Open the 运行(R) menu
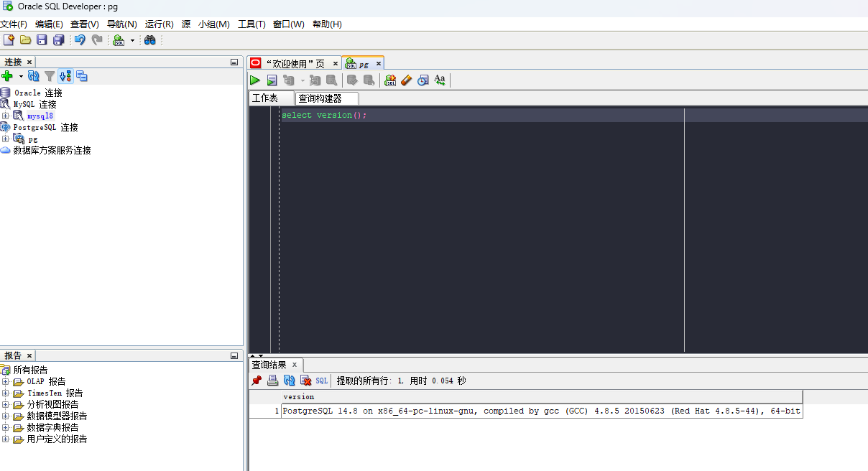 click(160, 24)
